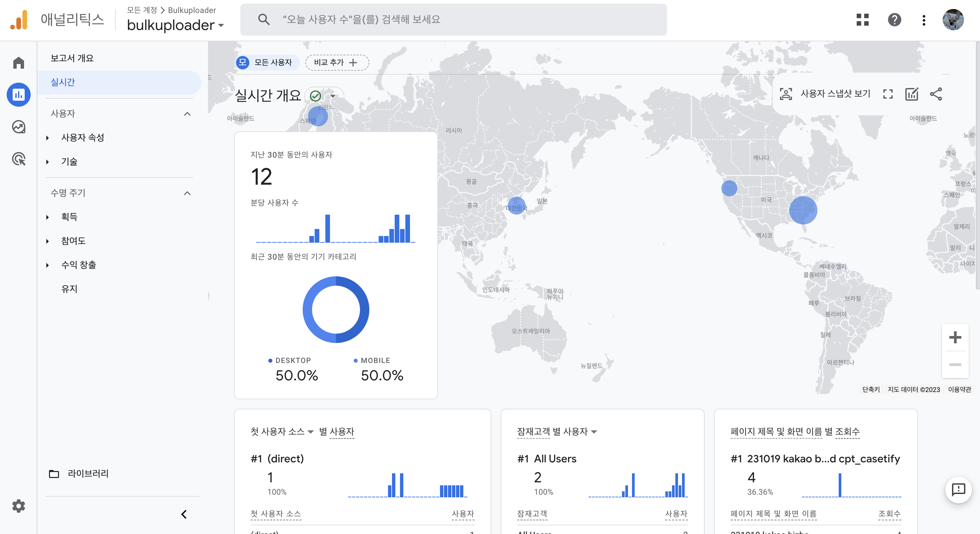The width and height of the screenshot is (980, 534).
Task: Select the Reports icon in left rail
Action: click(18, 95)
